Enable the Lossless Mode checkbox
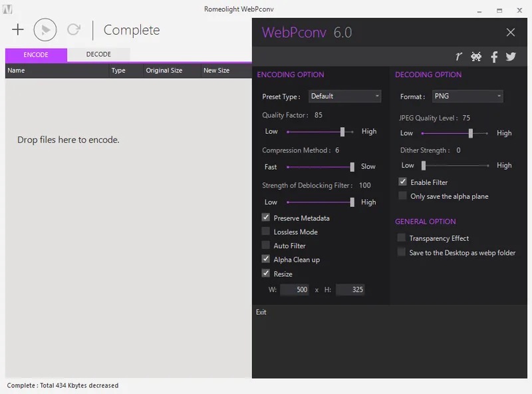The height and width of the screenshot is (394, 532). point(265,232)
